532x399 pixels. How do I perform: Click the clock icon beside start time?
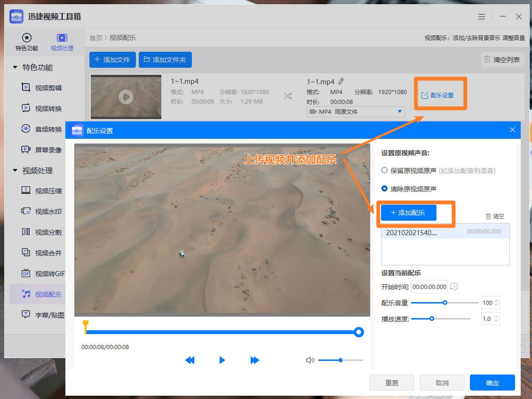tap(454, 287)
